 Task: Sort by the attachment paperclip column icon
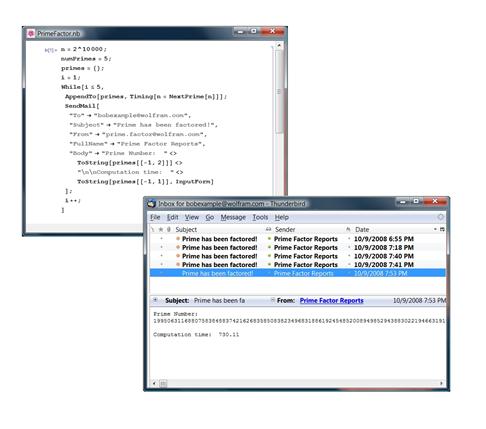pyautogui.click(x=169, y=229)
